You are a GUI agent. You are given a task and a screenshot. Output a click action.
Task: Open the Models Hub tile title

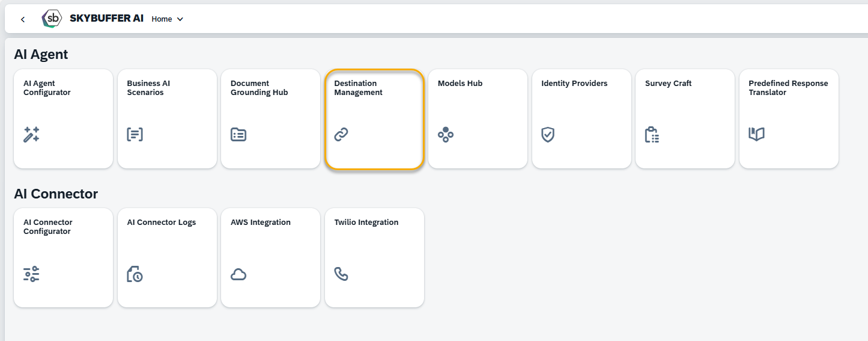point(460,84)
